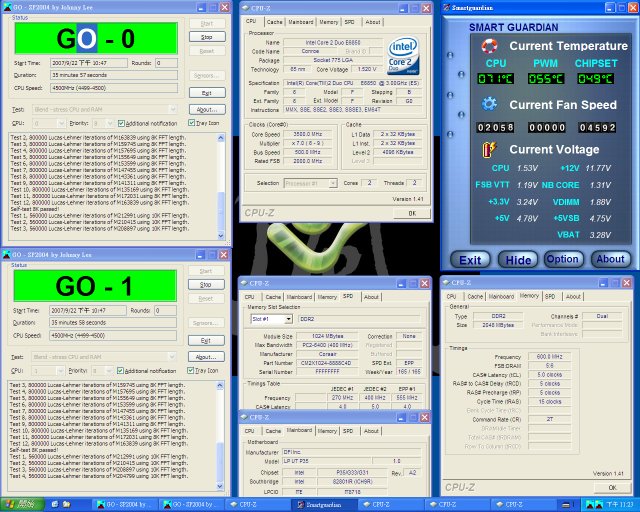Click the Intel Core 2 Duo logo

403,56
